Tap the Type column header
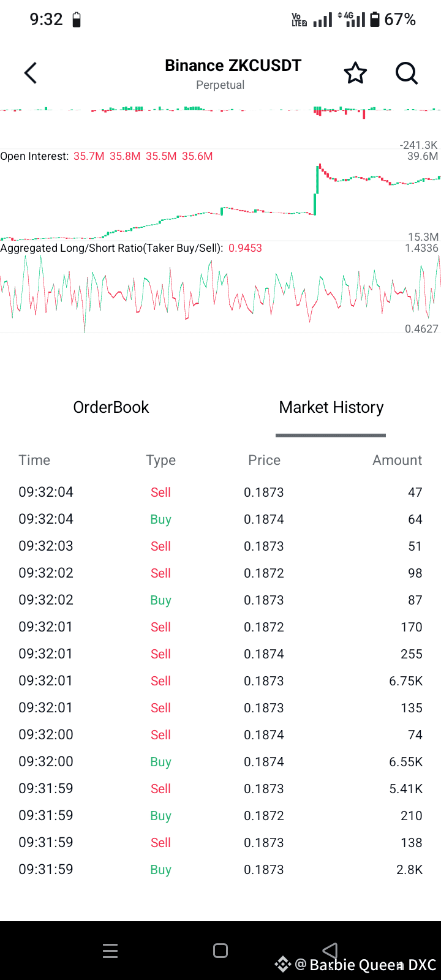 (160, 460)
